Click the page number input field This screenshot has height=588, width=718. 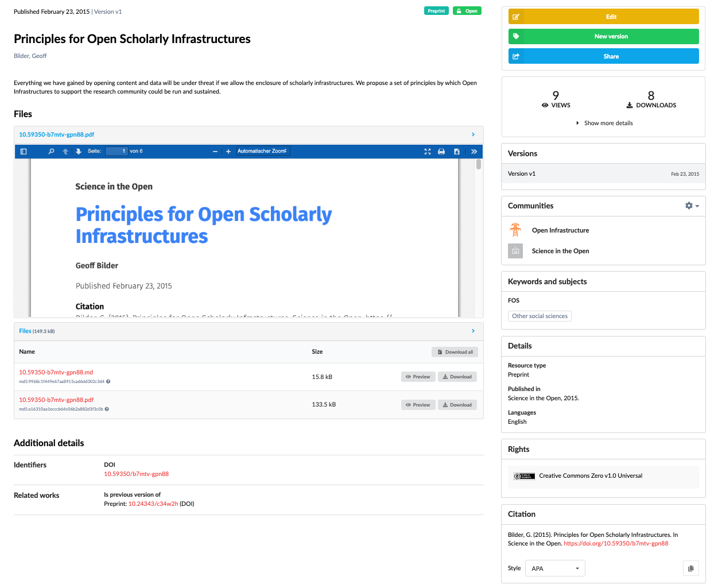(x=117, y=151)
